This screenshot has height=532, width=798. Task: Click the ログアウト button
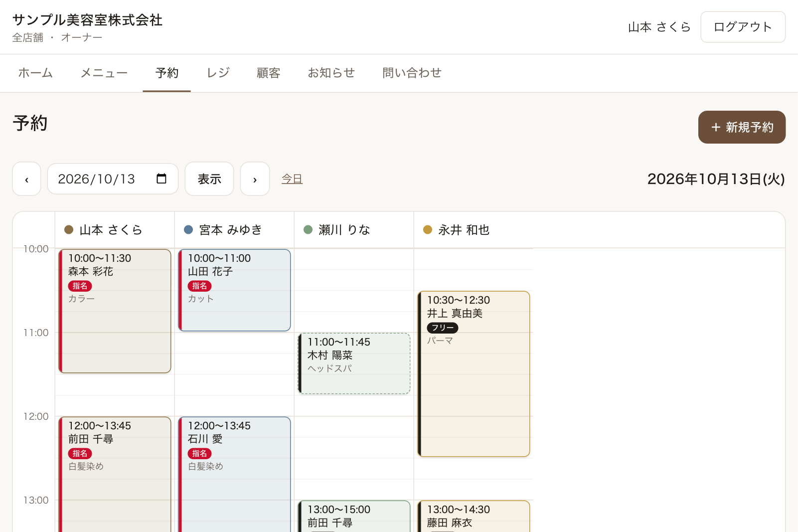(x=743, y=27)
